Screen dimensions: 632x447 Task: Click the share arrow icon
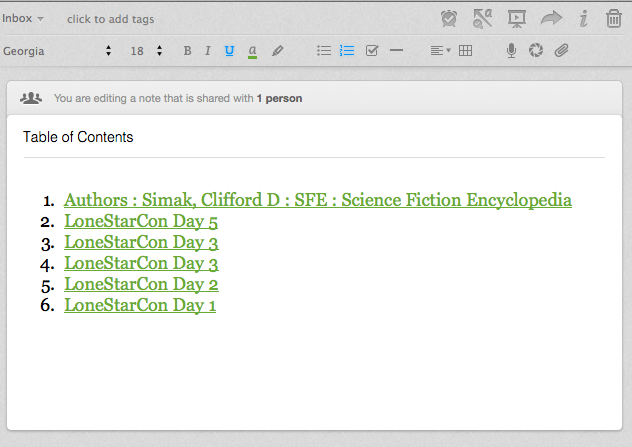pyautogui.click(x=551, y=18)
